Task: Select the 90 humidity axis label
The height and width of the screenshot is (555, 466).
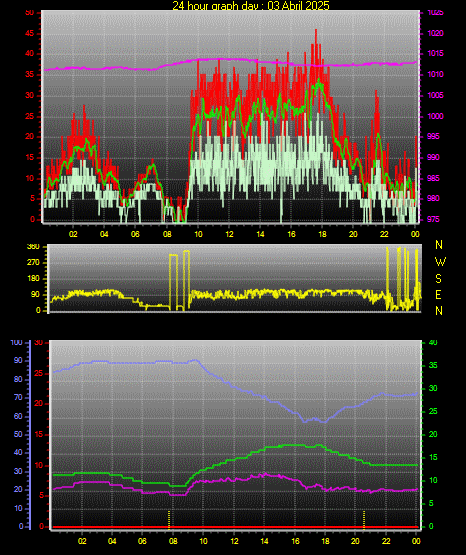Action: [x=18, y=360]
